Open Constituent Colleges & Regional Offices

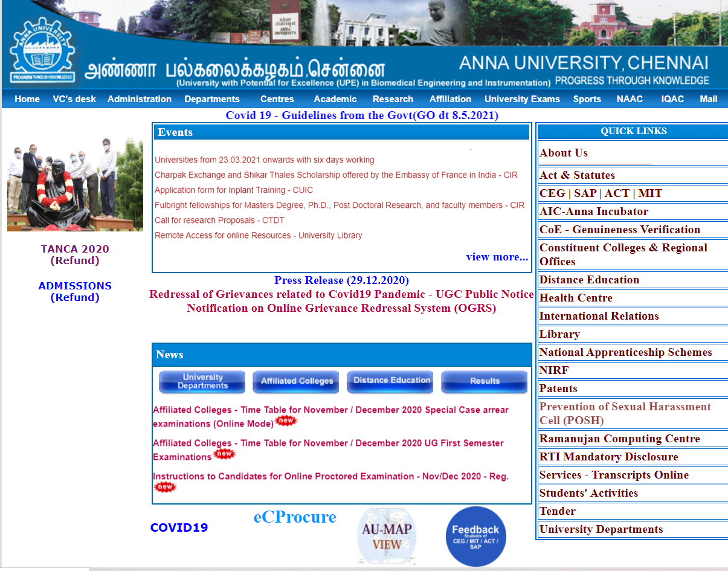[x=623, y=254]
